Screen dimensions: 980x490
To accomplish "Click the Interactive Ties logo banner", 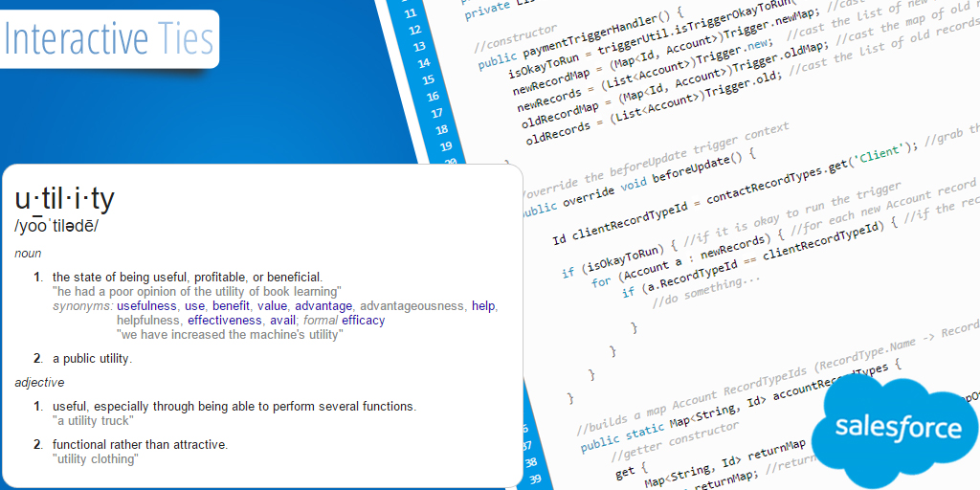I will [108, 39].
